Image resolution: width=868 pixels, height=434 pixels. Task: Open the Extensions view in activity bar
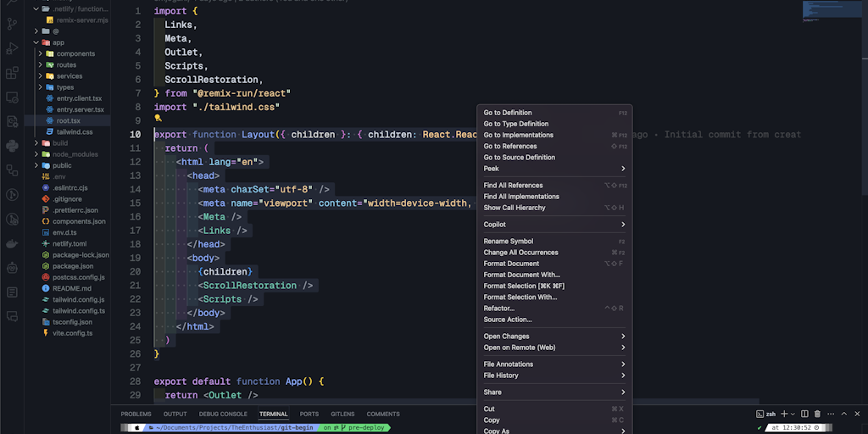(12, 73)
